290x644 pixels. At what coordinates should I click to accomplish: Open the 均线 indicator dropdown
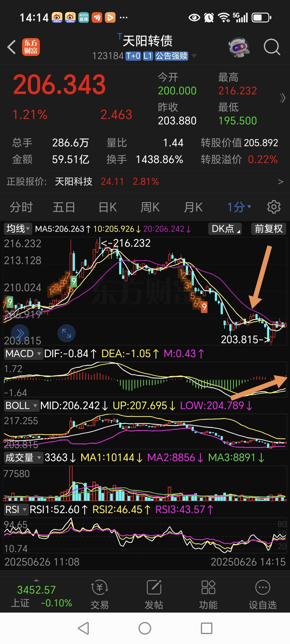tap(18, 229)
